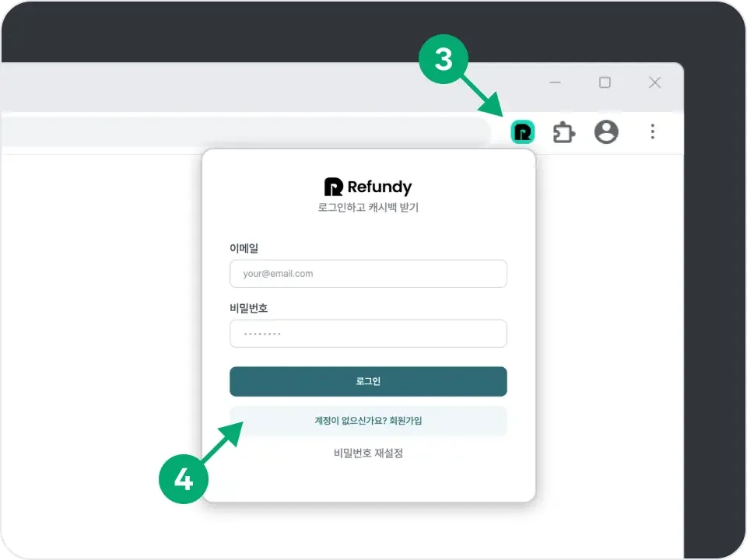Screen dimensions: 747x560
Task: Click the 비밀번호 field label
Action: pos(249,308)
